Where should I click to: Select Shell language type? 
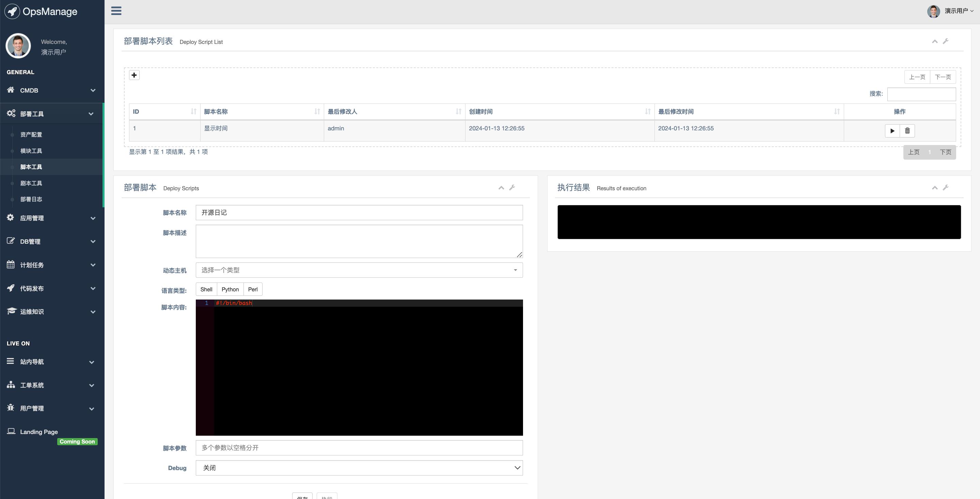coord(206,289)
